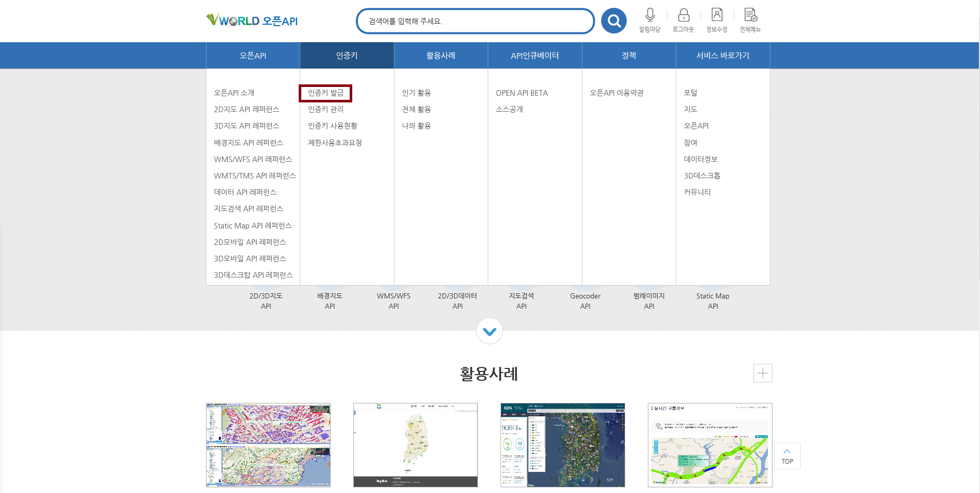The height and width of the screenshot is (493, 980).
Task: Go to 참여 shortcut
Action: click(691, 143)
